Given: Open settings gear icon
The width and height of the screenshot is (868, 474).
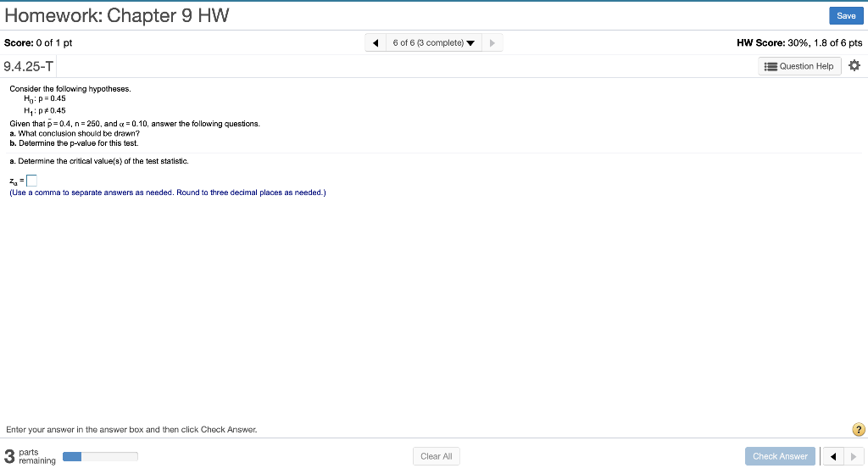Looking at the screenshot, I should tap(854, 65).
